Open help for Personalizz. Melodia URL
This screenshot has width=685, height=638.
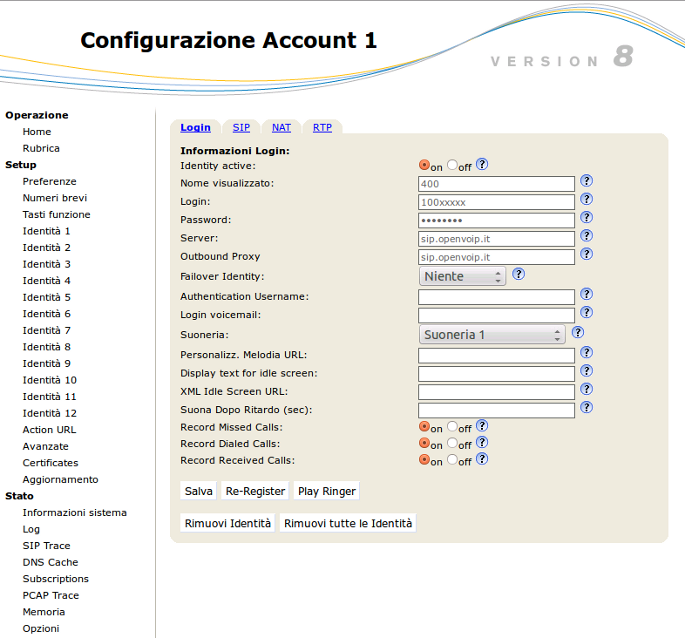point(586,353)
